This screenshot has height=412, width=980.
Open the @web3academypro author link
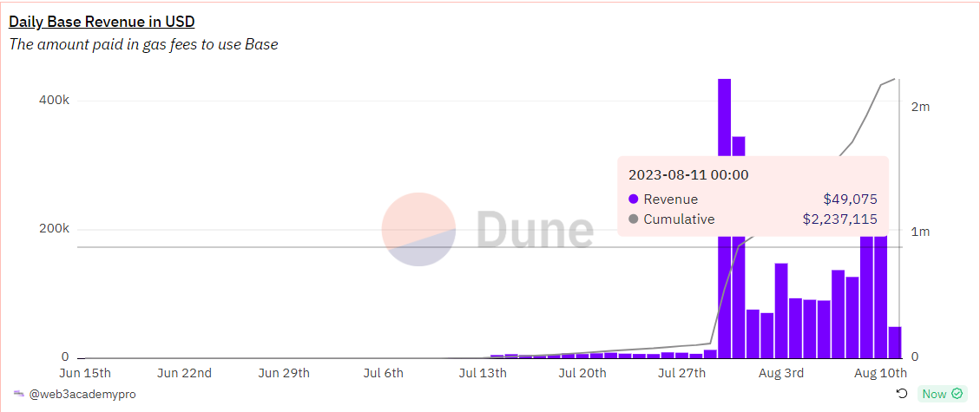82,395
